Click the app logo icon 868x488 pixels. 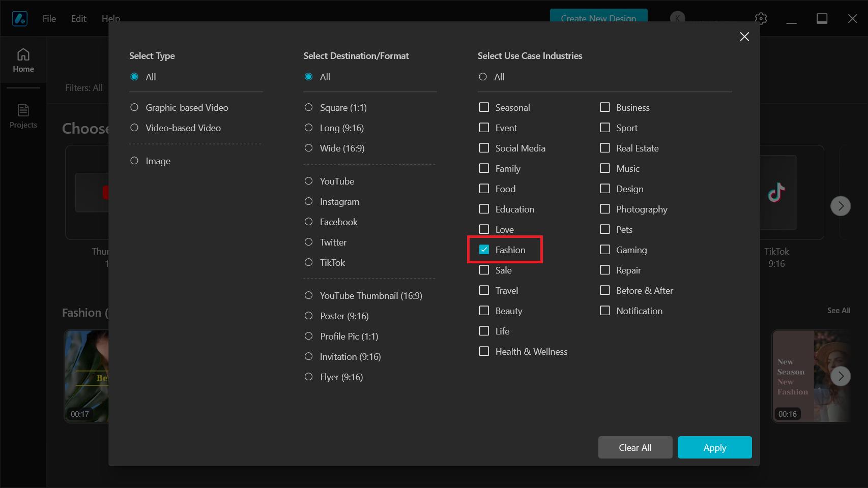click(x=20, y=19)
